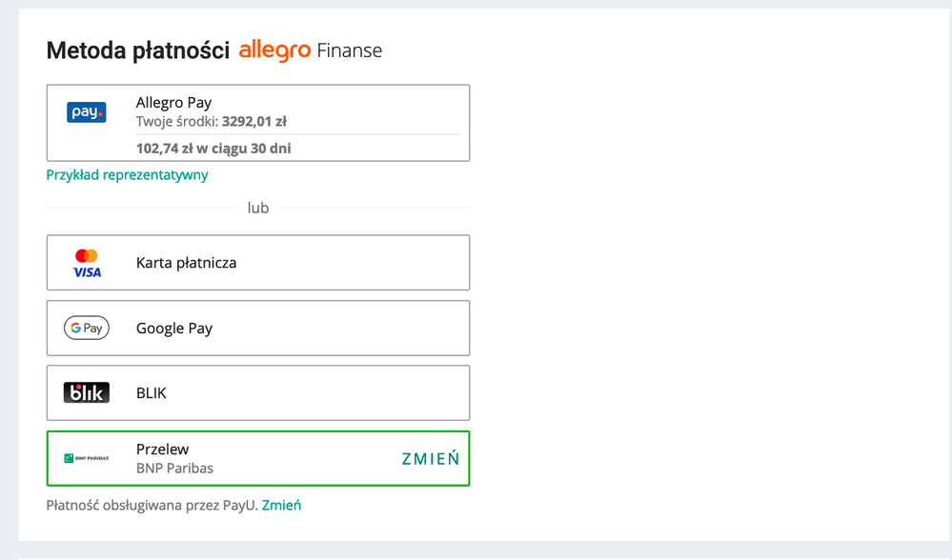
Task: Click the black BLIK logo icon
Action: (86, 392)
